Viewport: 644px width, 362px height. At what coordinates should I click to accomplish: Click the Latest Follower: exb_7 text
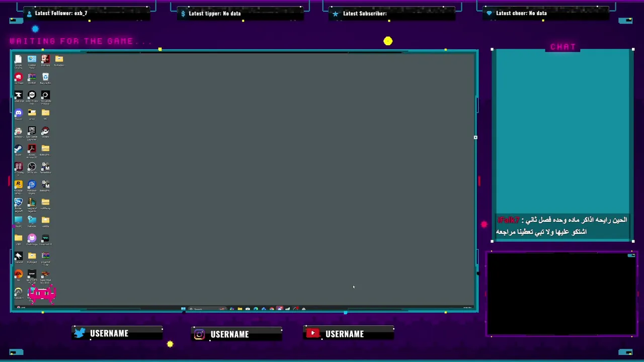click(61, 13)
